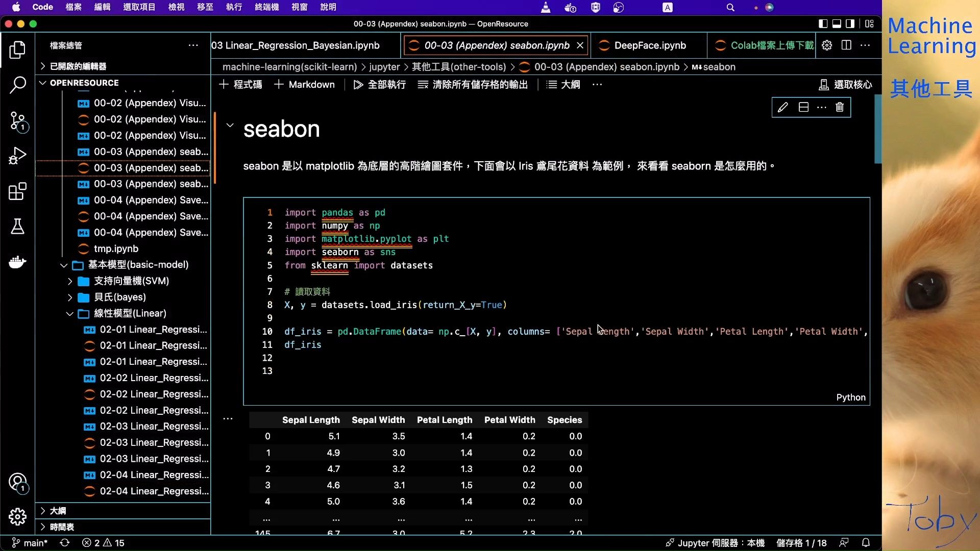Click the 選取核心 select kernel button
The image size is (980, 551).
(x=845, y=85)
